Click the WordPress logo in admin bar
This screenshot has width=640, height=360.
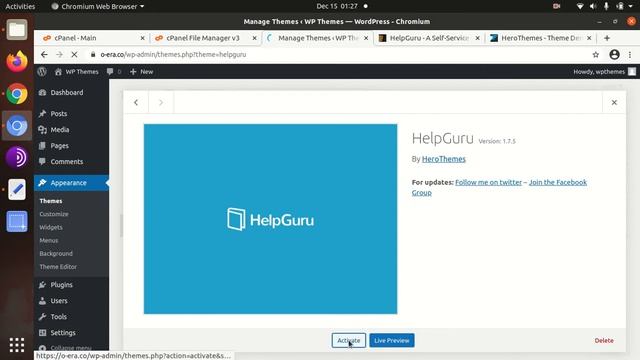pyautogui.click(x=42, y=71)
